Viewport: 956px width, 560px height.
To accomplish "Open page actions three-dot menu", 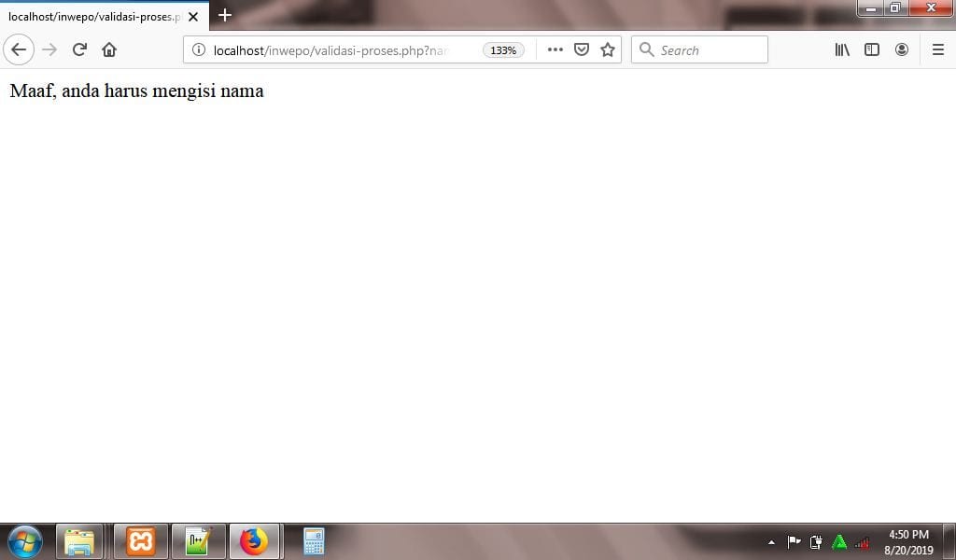I will pyautogui.click(x=555, y=50).
